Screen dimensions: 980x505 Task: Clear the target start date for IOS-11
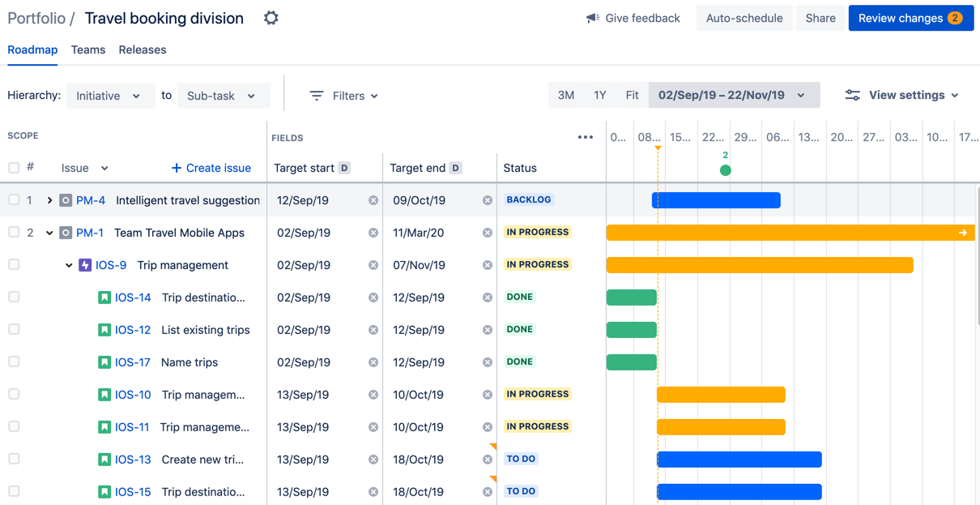coord(373,427)
